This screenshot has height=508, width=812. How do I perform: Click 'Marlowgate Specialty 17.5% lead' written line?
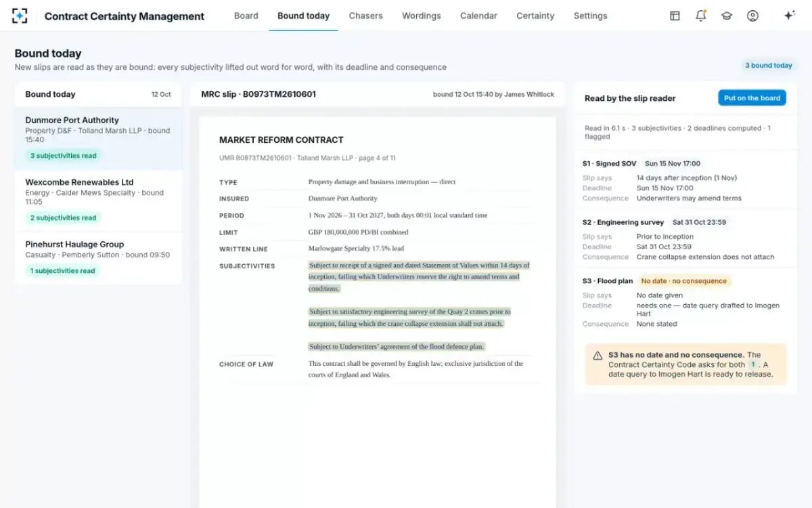tap(356, 249)
